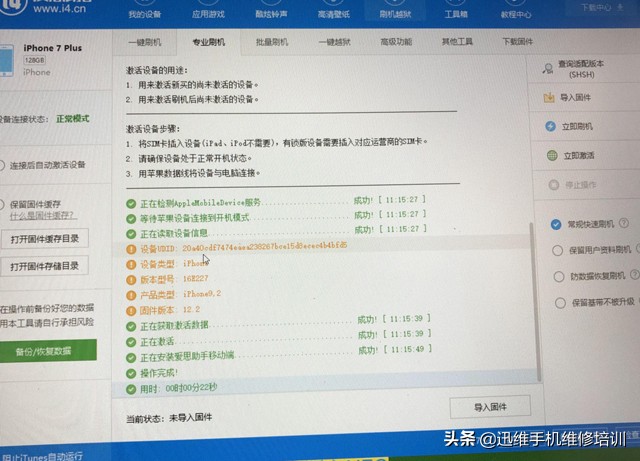
Task: Click the 立即刷机 lightning icon
Action: point(550,126)
